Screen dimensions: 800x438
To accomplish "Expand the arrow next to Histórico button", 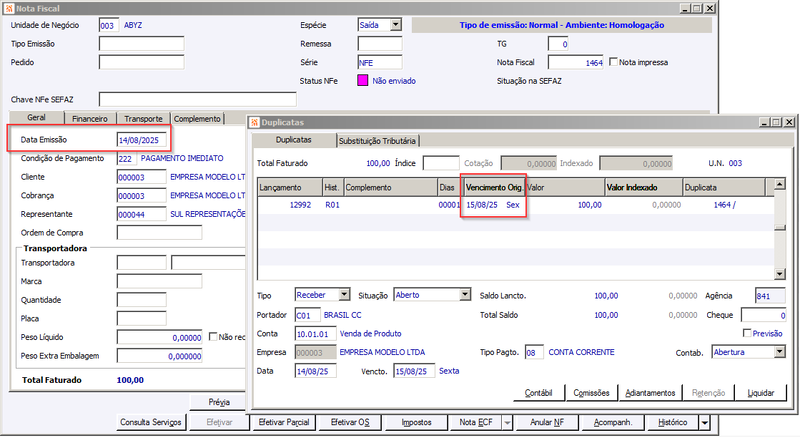I will tap(705, 422).
